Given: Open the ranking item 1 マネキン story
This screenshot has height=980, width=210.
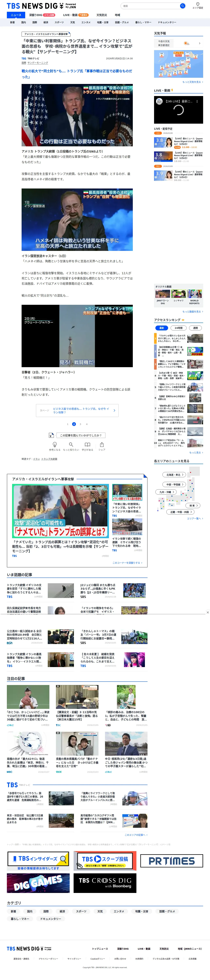Looking at the screenshot, I should coord(178,338).
